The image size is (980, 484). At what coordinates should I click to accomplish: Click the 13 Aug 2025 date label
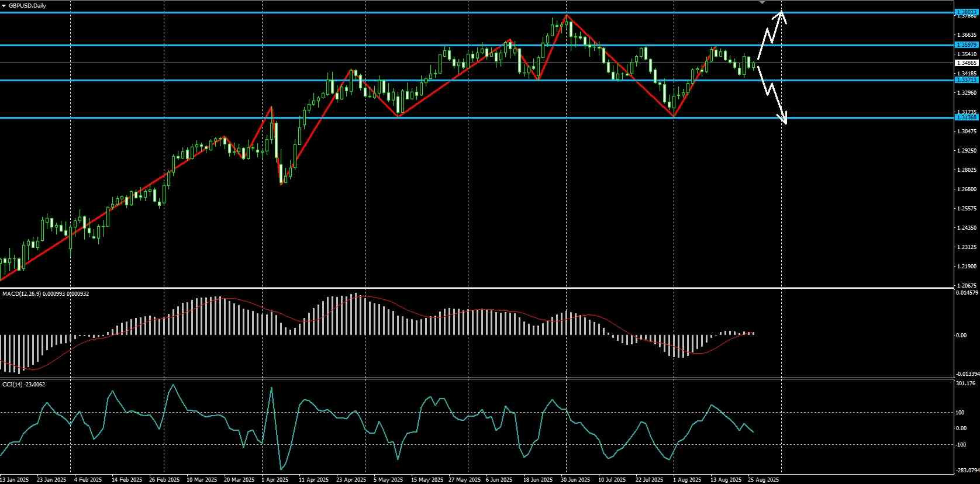coord(725,480)
